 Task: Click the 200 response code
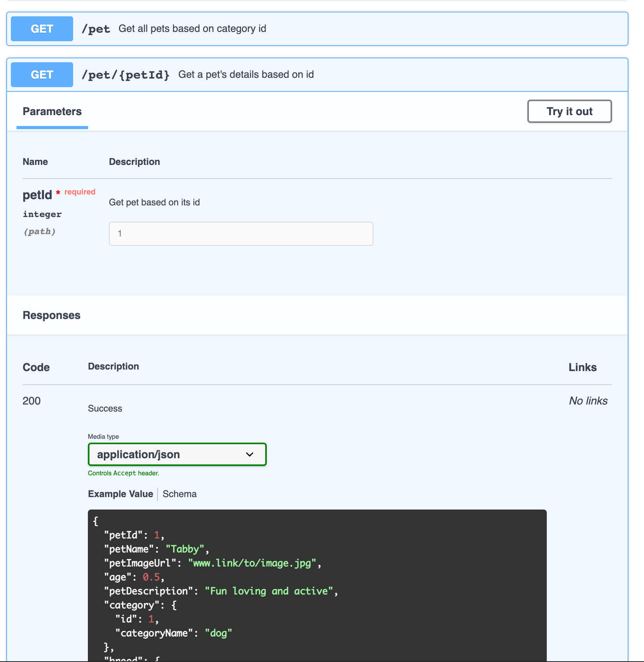[31, 401]
